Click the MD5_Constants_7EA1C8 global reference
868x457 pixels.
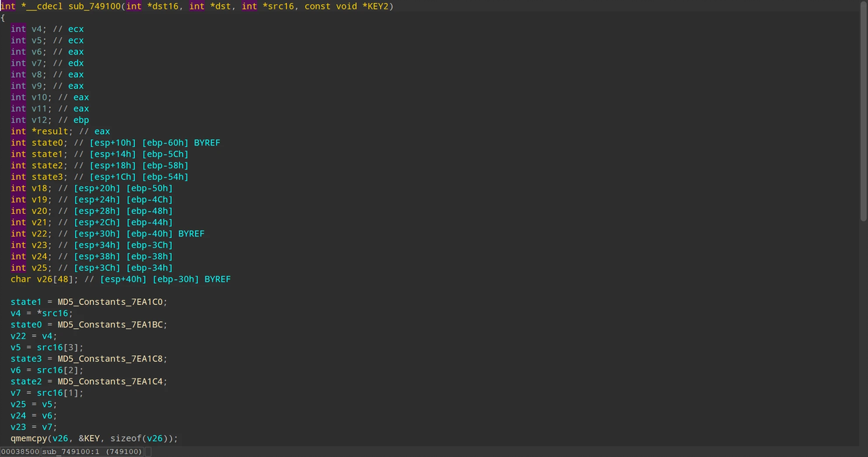(112, 359)
